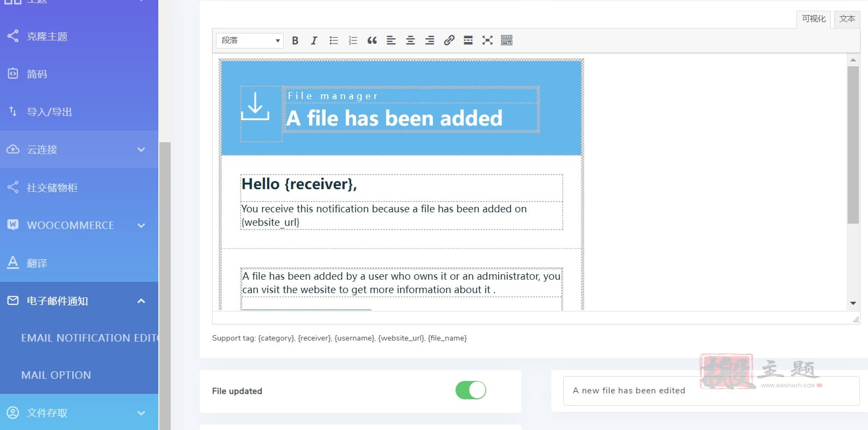Toggle italic formatting in editor toolbar

[x=314, y=40]
